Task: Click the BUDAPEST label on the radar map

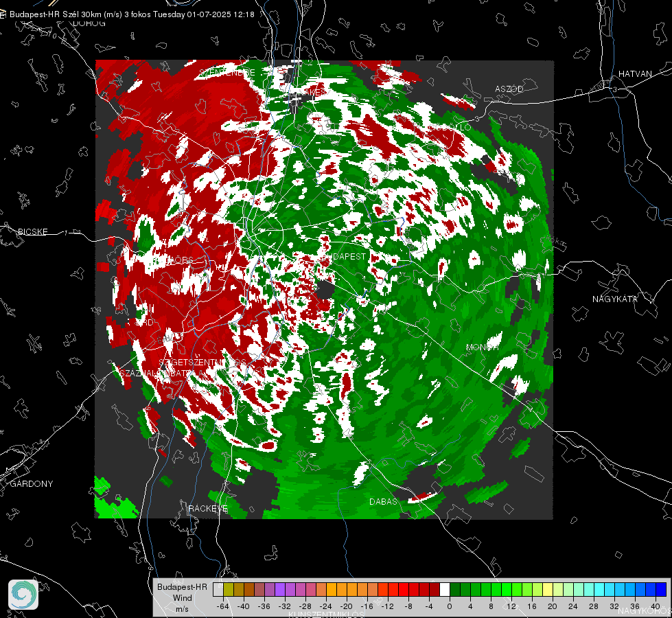Action: click(345, 256)
